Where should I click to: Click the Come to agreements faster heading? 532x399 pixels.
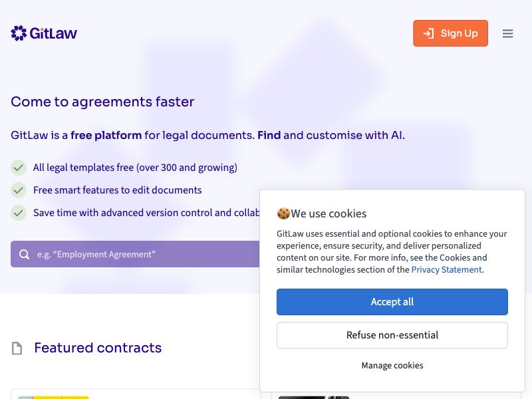(x=102, y=102)
